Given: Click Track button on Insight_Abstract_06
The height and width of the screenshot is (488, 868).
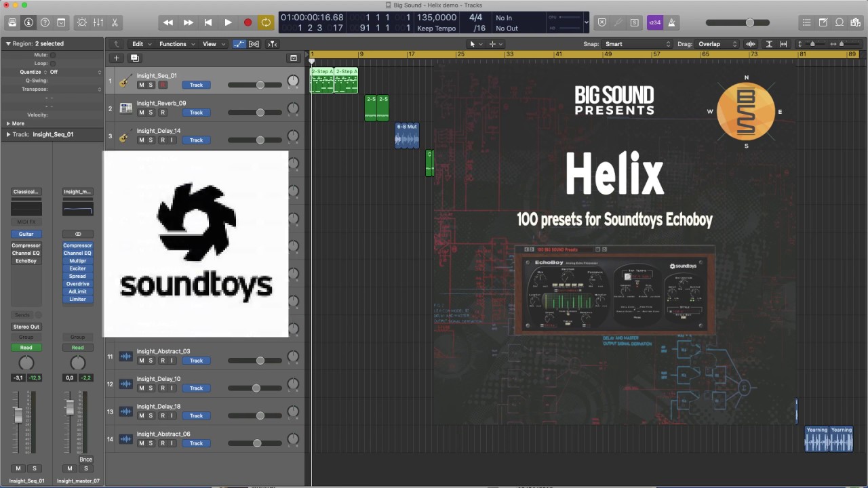Looking at the screenshot, I should coord(196,443).
